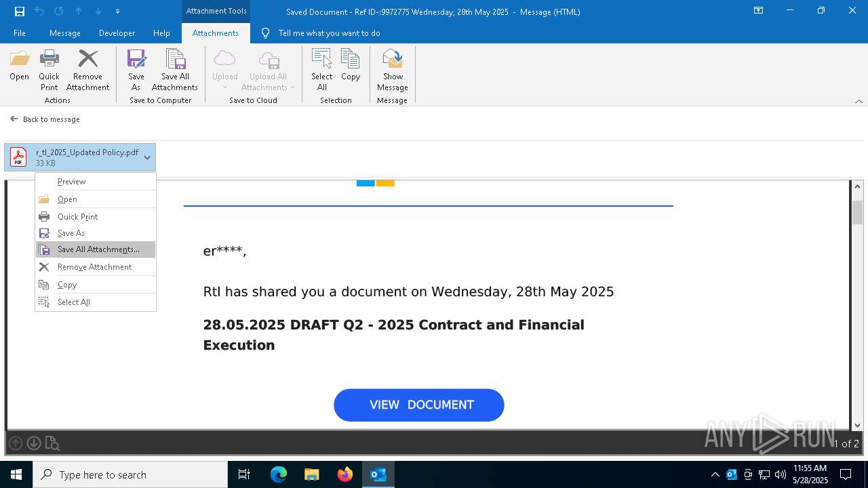The width and height of the screenshot is (868, 488).
Task: Choose Save All Attachments... from the context menu
Action: coord(96,249)
